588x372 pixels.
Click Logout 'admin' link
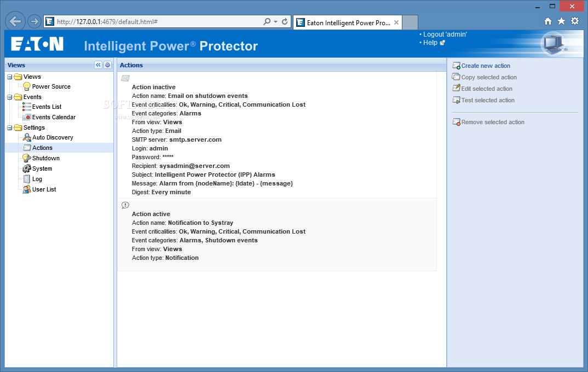(445, 34)
